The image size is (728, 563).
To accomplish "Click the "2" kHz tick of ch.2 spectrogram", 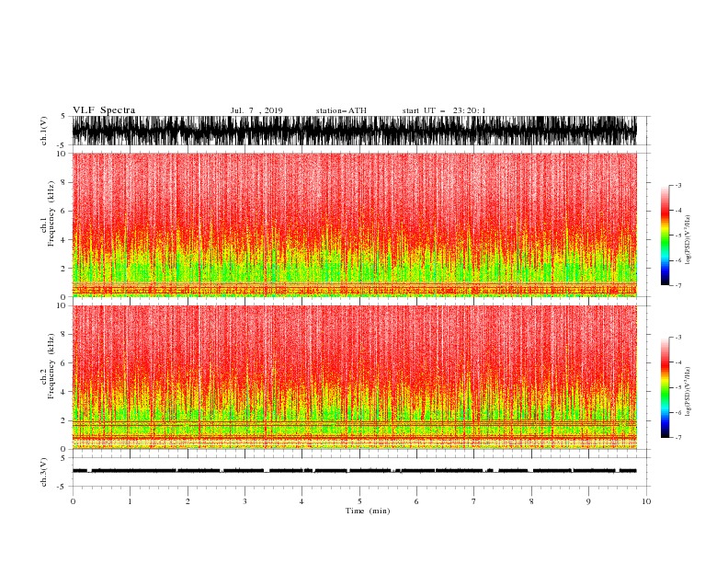I will click(63, 420).
